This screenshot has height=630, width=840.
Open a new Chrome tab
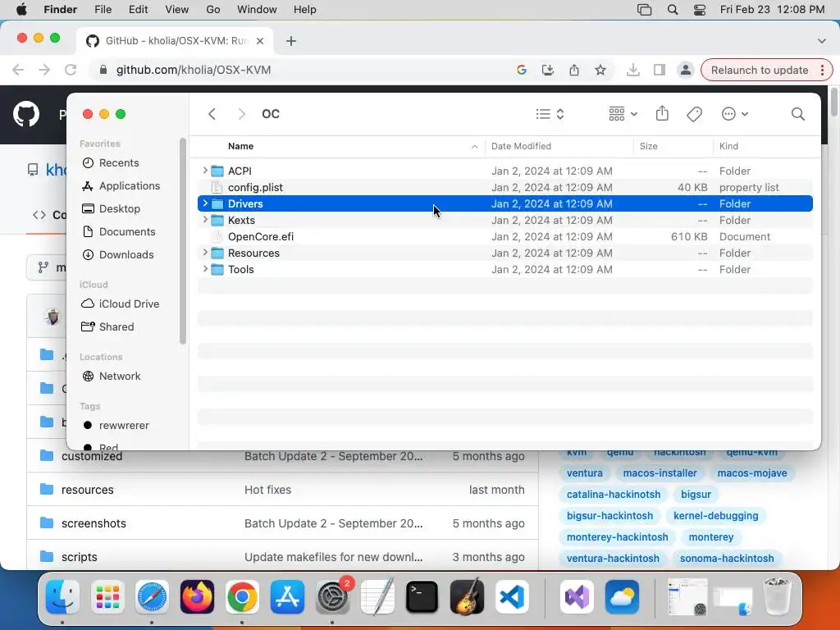pyautogui.click(x=291, y=41)
